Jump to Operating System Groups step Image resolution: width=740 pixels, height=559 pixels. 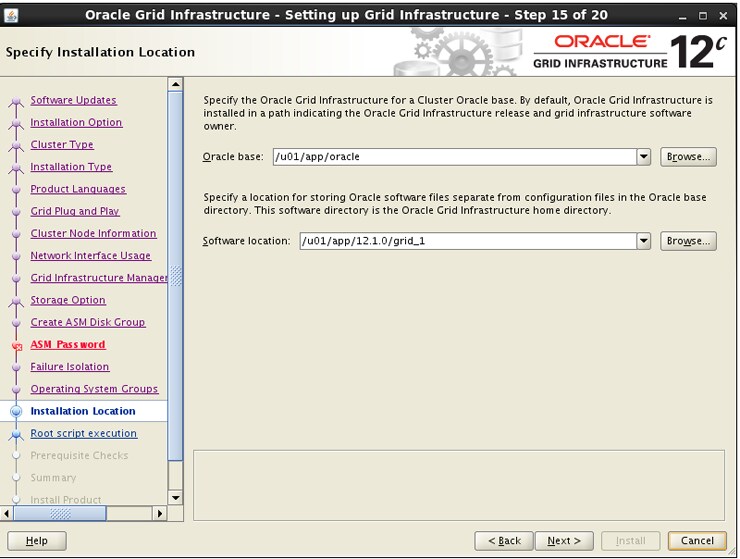(x=94, y=389)
